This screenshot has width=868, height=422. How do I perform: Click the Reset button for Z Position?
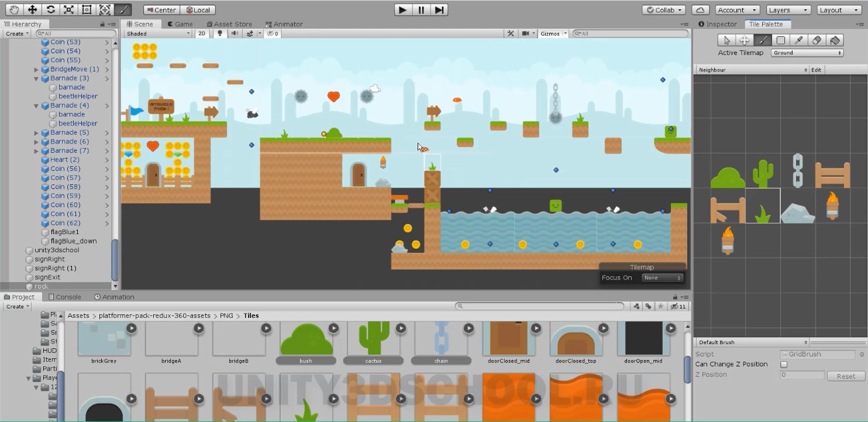pyautogui.click(x=845, y=376)
